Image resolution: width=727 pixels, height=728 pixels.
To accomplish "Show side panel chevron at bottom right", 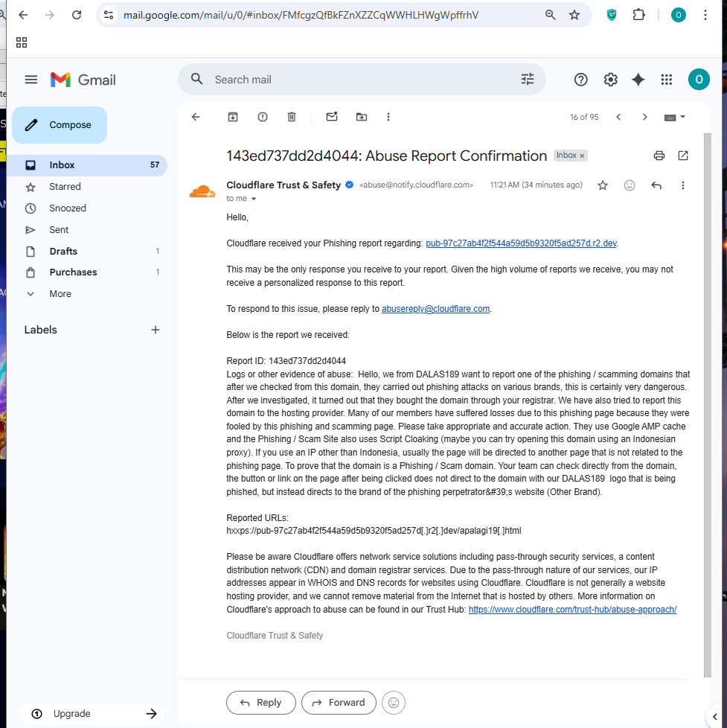I will [x=715, y=717].
